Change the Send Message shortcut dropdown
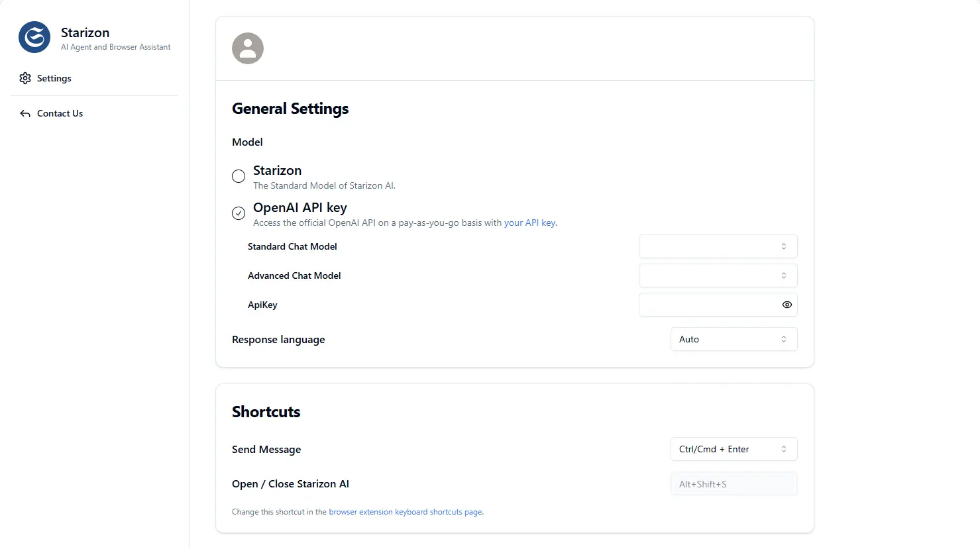Image resolution: width=980 pixels, height=549 pixels. 733,449
